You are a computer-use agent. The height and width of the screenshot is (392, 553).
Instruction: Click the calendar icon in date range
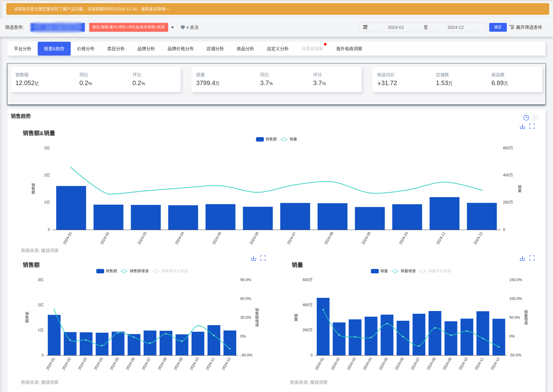(x=365, y=27)
